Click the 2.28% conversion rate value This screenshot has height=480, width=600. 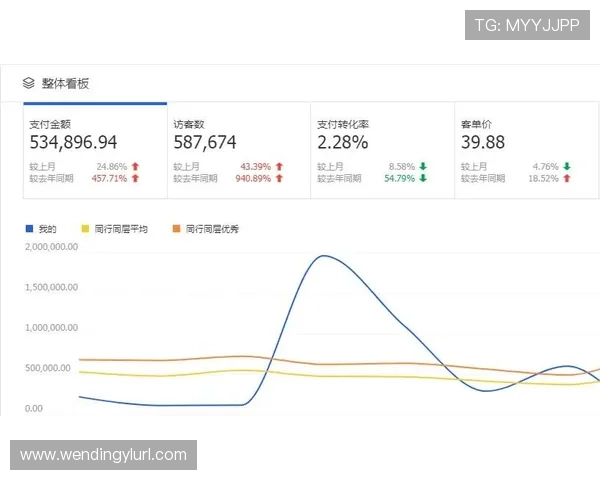click(x=343, y=142)
